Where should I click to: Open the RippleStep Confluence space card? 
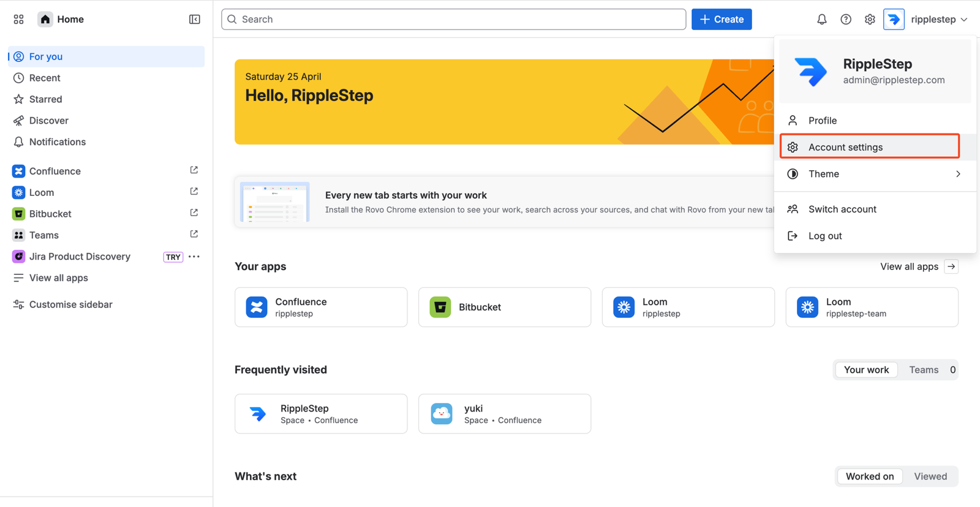[x=321, y=414]
